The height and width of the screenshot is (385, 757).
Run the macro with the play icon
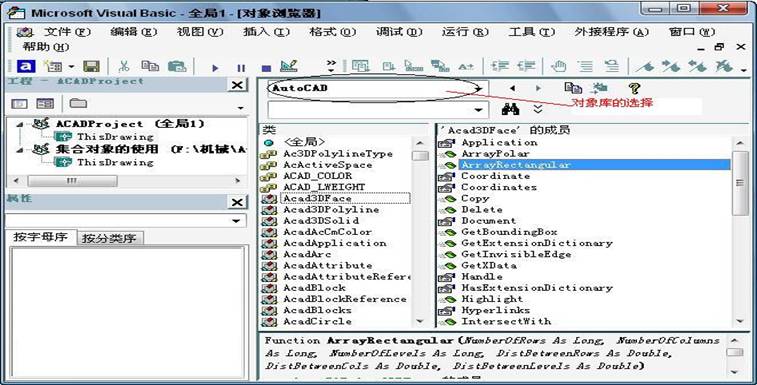coord(215,68)
